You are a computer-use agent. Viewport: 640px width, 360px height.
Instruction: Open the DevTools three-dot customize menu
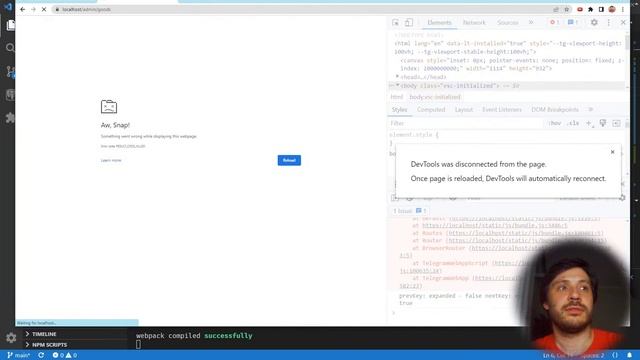pyautogui.click(x=608, y=22)
